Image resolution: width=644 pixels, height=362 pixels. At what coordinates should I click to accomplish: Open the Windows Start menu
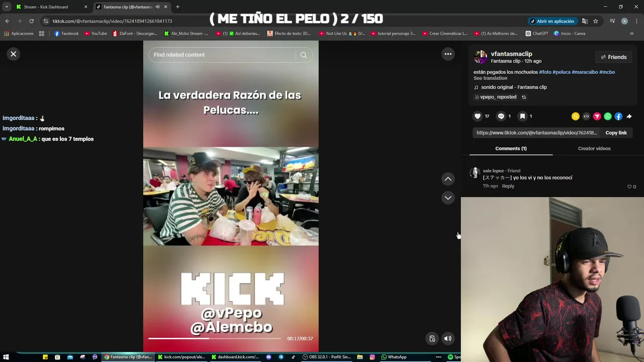(x=6, y=357)
